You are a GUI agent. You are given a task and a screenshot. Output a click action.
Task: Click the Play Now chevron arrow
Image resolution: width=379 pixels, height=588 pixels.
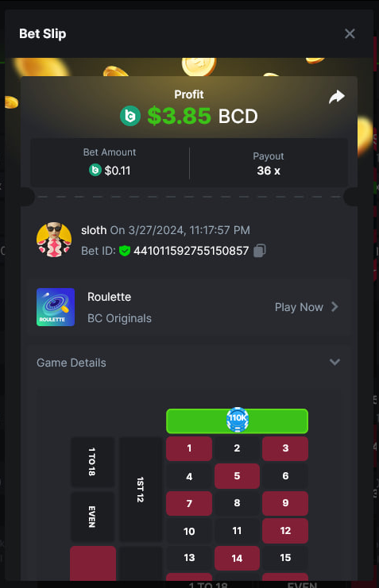335,307
